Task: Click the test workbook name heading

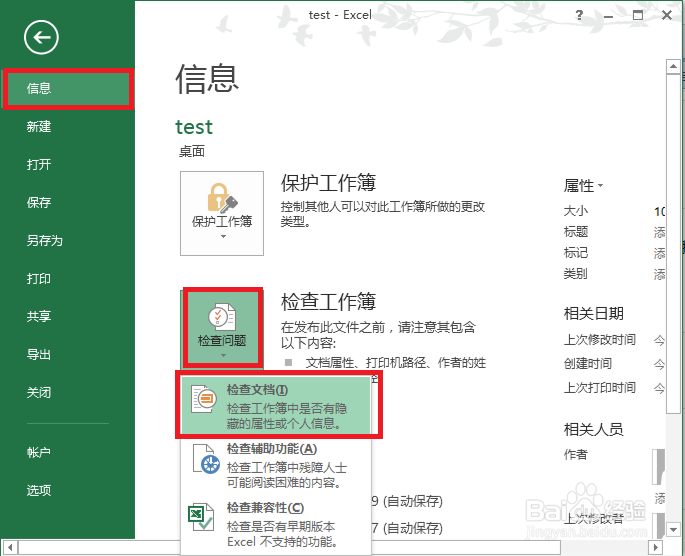Action: [x=194, y=128]
